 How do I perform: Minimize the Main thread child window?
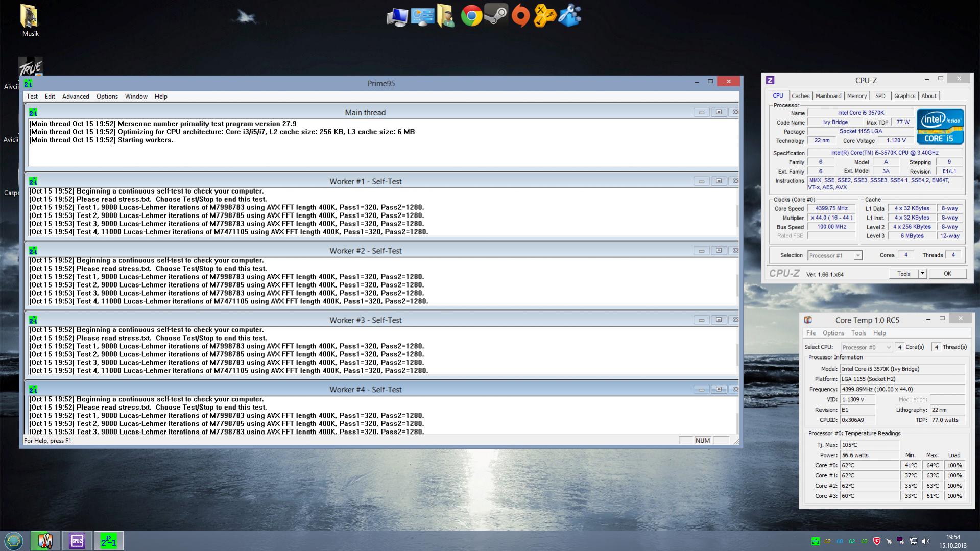point(701,112)
